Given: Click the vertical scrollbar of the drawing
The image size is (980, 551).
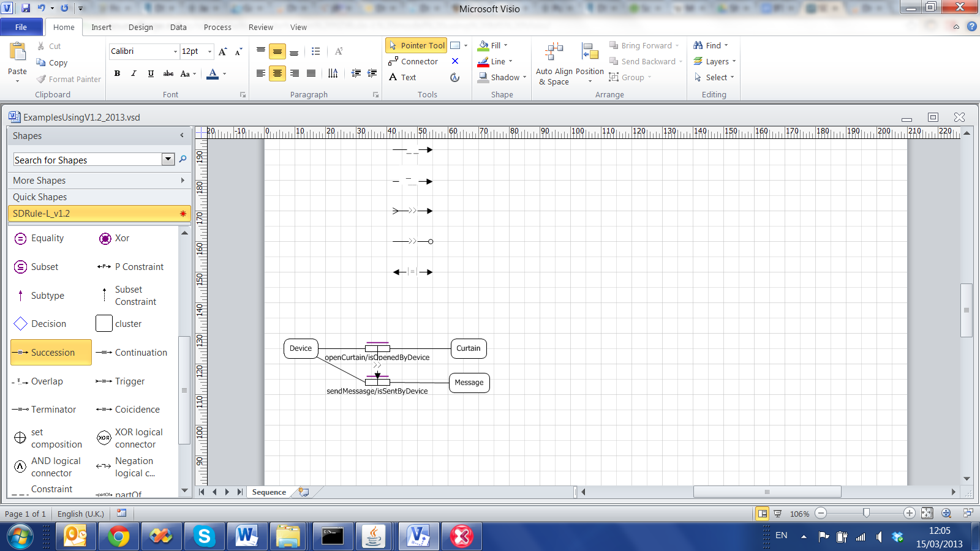Looking at the screenshot, I should [967, 310].
